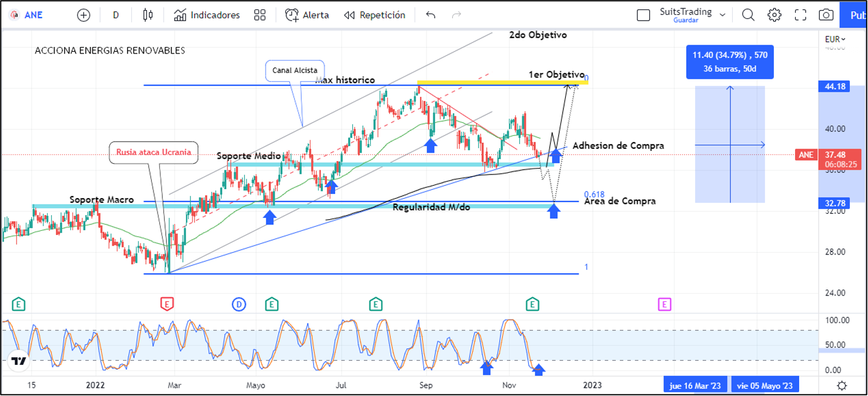The width and height of the screenshot is (868, 396).
Task: Change the D timeframe interval
Action: (x=116, y=15)
